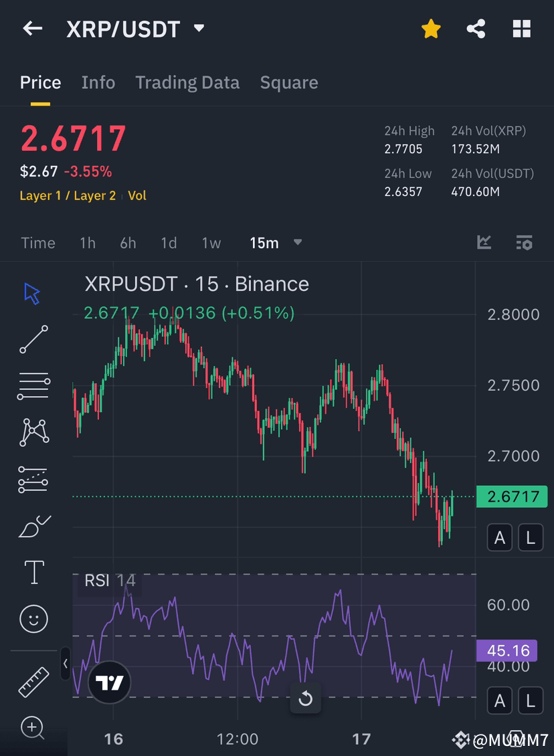
Task: Reset the chart view with the circular arrow
Action: [x=306, y=698]
